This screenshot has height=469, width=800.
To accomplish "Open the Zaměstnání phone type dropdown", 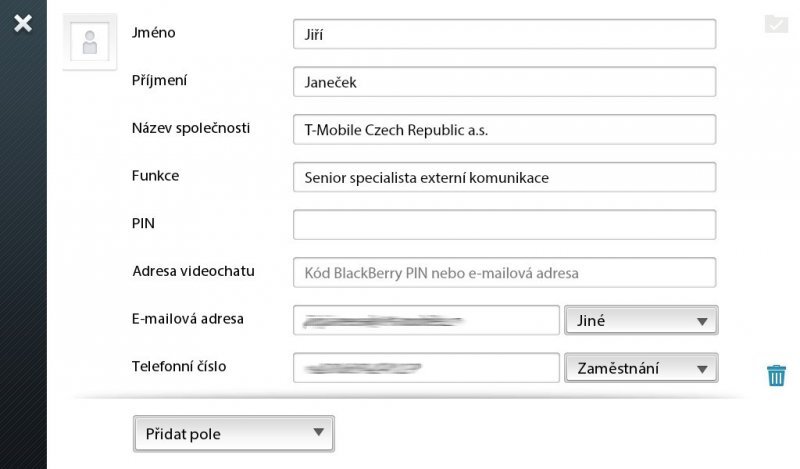I will click(641, 368).
